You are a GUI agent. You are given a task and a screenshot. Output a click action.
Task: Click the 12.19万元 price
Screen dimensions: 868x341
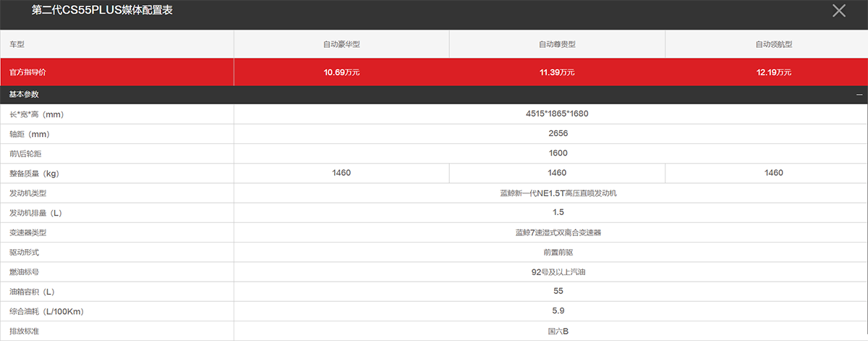(x=774, y=72)
